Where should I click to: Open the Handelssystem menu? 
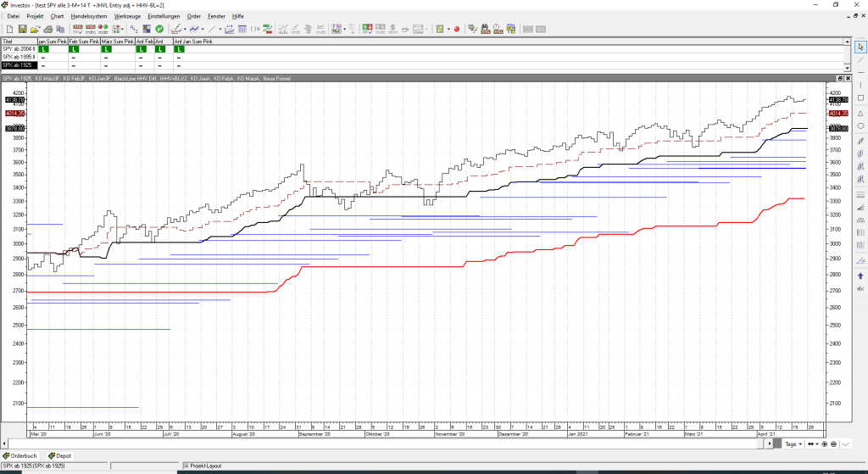pyautogui.click(x=89, y=16)
